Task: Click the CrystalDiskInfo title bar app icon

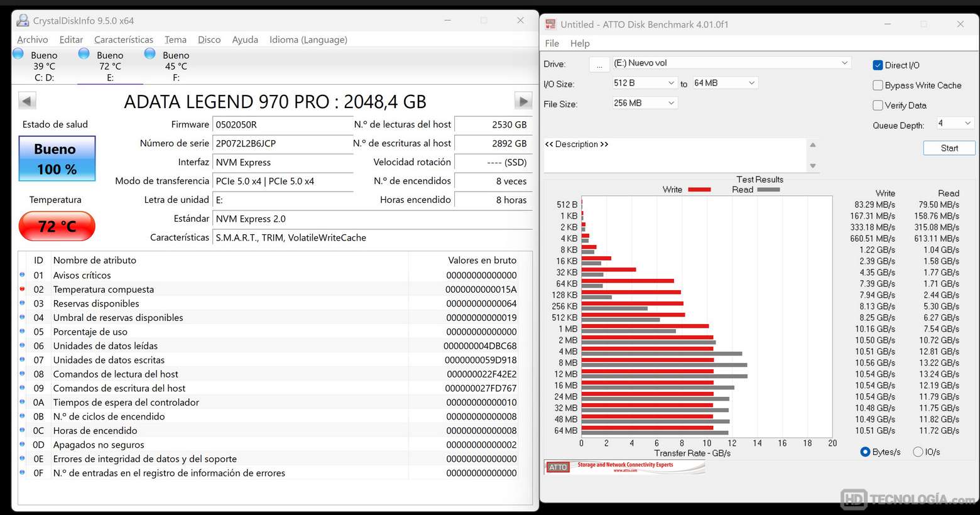Action: (23, 21)
